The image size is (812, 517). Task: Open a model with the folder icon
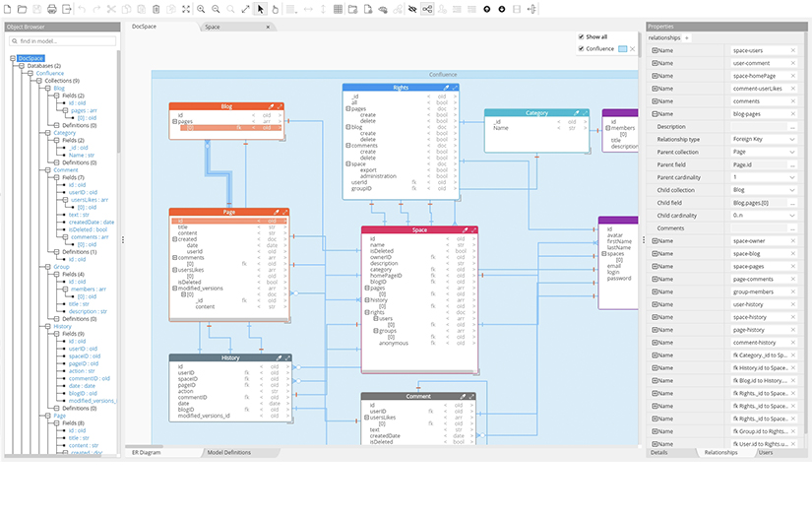coord(22,9)
